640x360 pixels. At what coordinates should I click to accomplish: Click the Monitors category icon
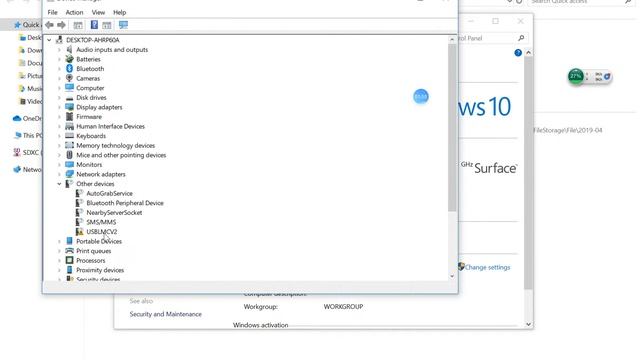pyautogui.click(x=69, y=164)
